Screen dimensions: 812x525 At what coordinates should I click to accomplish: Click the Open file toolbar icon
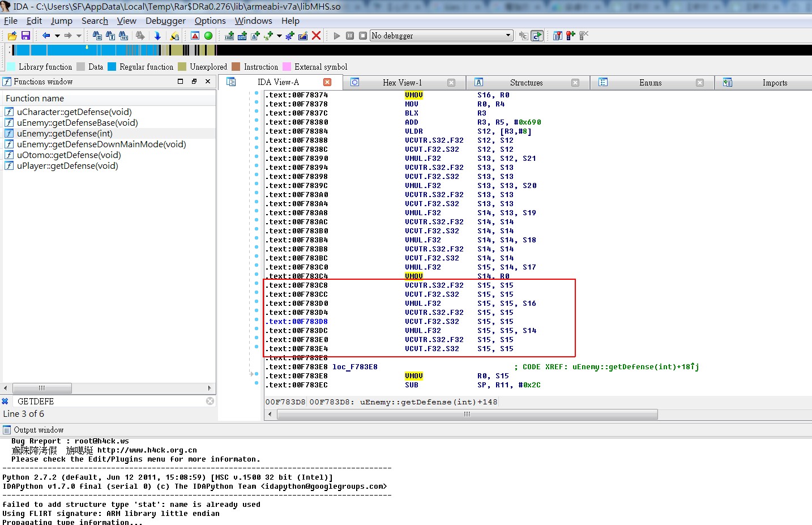click(12, 36)
